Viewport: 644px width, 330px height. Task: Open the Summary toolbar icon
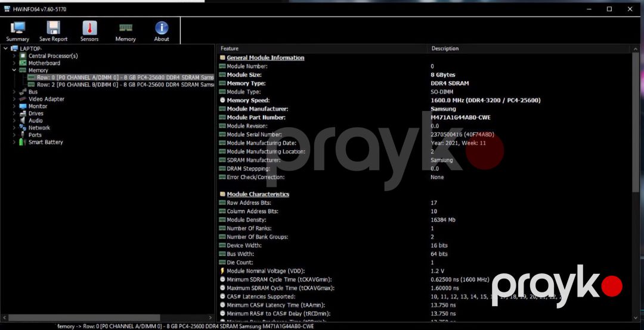point(18,27)
